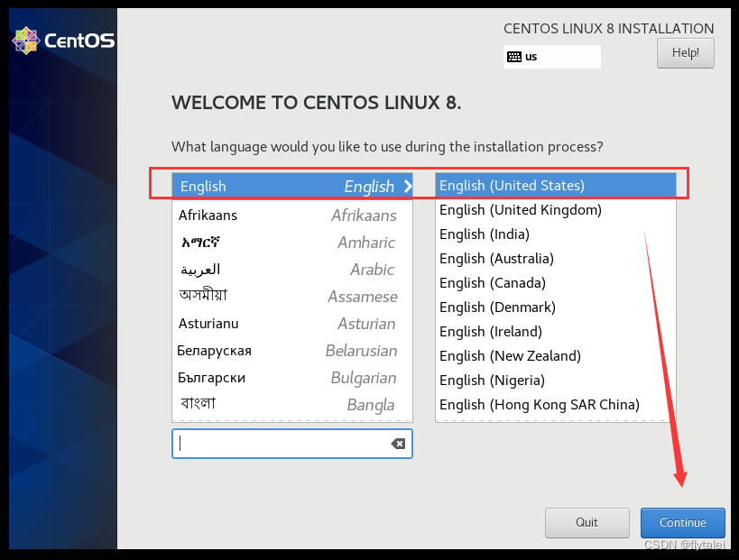Select the Belarusian language row
The width and height of the screenshot is (739, 560).
[292, 351]
